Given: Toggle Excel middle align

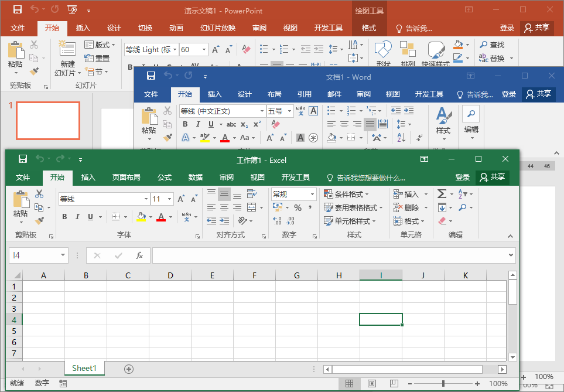Looking at the screenshot, I should click(x=224, y=195).
